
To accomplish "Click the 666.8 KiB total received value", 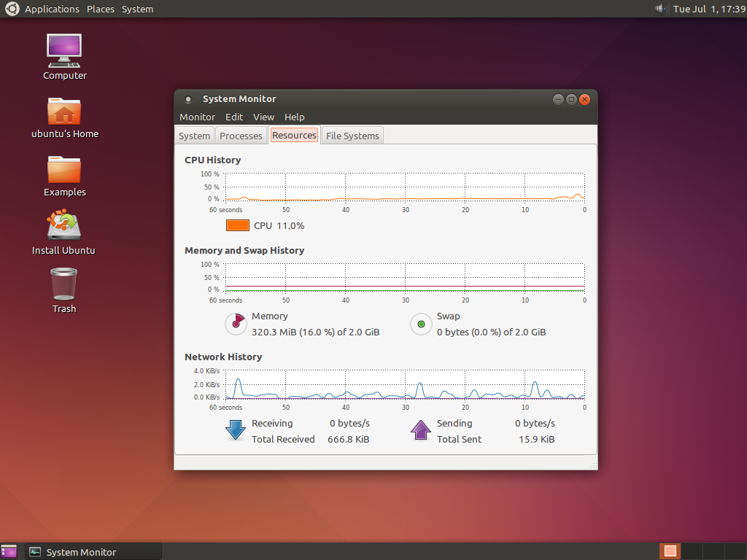I will pyautogui.click(x=348, y=439).
